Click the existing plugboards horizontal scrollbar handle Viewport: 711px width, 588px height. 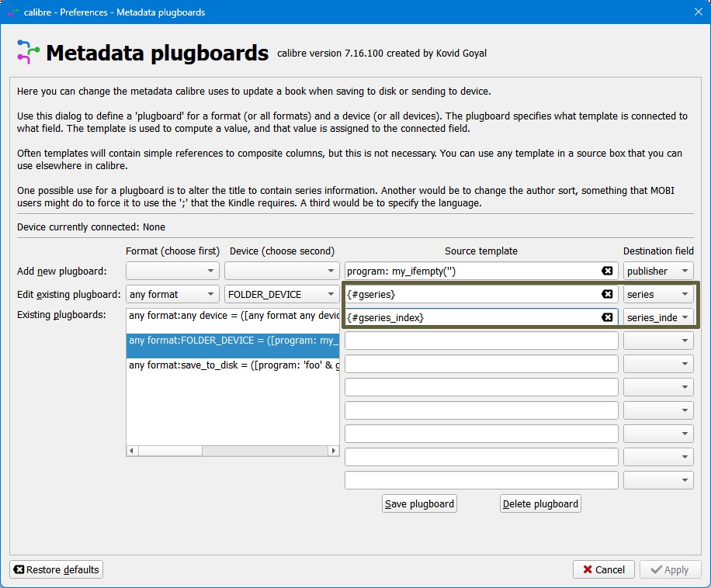(170, 451)
